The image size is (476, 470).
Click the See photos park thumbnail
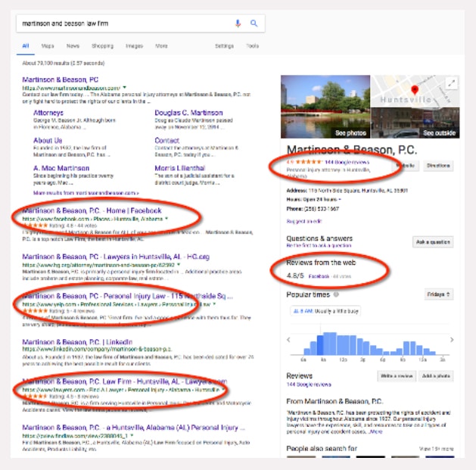[325, 107]
